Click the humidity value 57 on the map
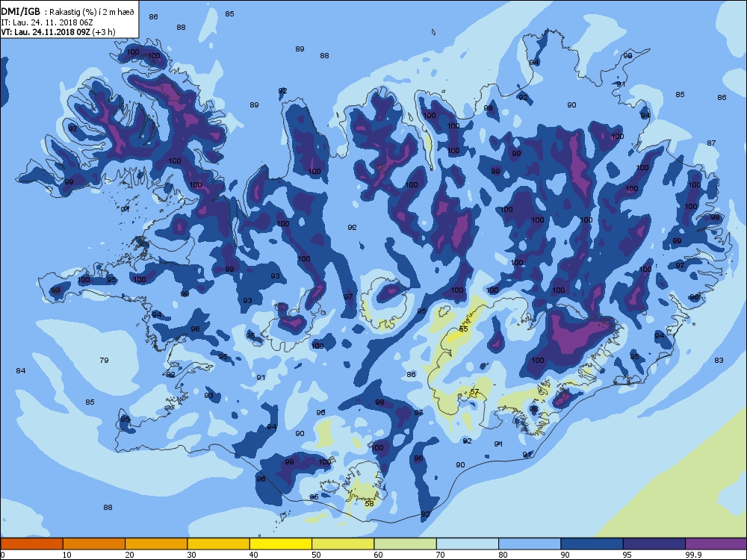 [474, 392]
